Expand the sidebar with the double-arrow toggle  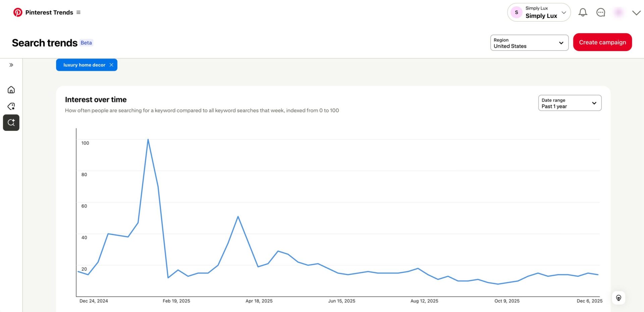(11, 65)
